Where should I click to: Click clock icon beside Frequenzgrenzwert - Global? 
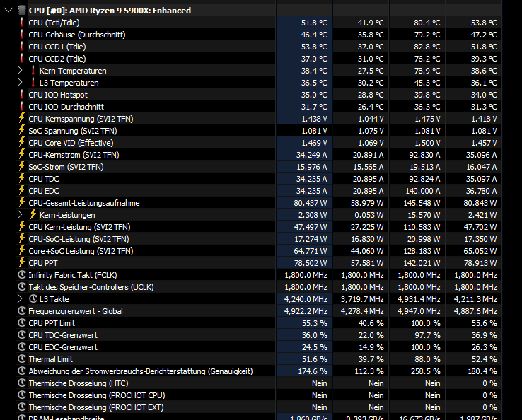22,311
